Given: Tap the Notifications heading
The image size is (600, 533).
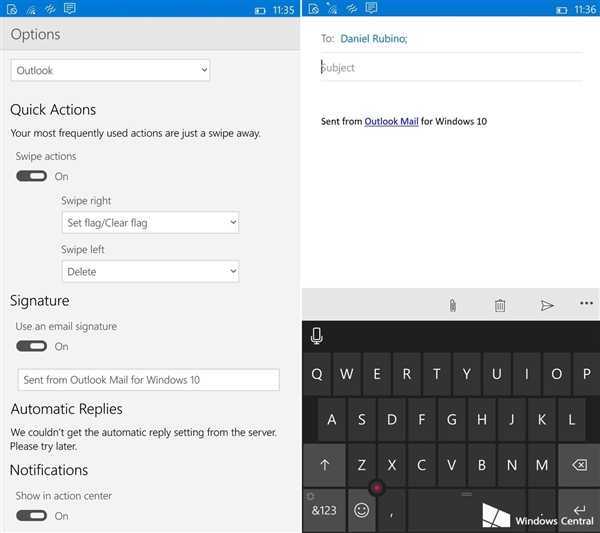Looking at the screenshot, I should [x=49, y=470].
